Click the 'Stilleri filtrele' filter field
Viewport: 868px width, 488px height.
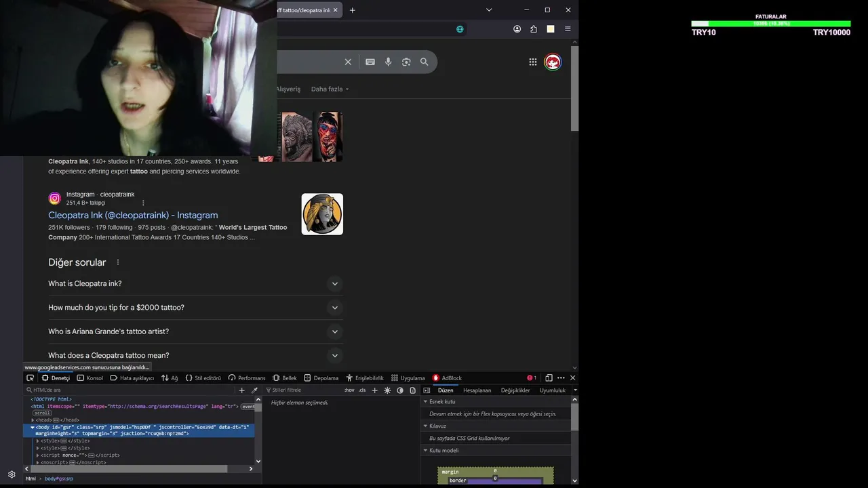point(302,390)
